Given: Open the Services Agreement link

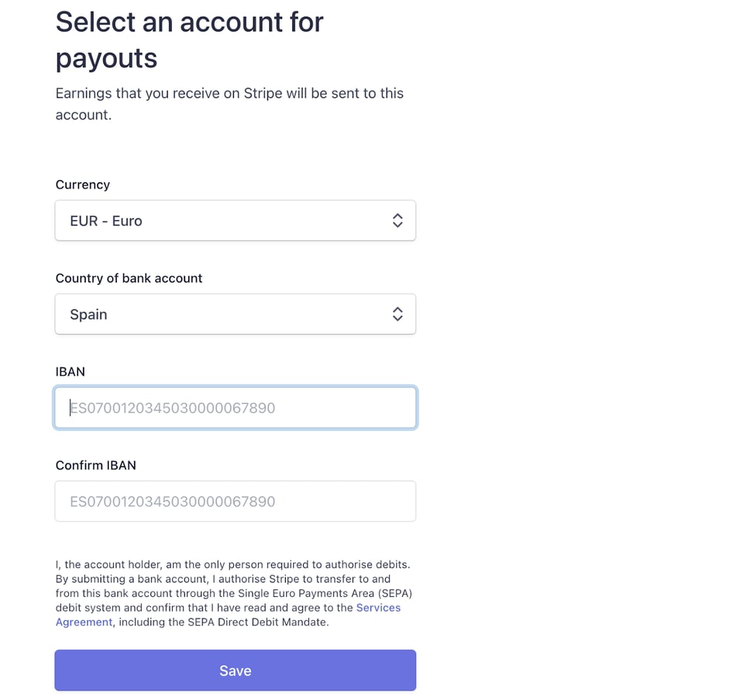Looking at the screenshot, I should tap(379, 608).
